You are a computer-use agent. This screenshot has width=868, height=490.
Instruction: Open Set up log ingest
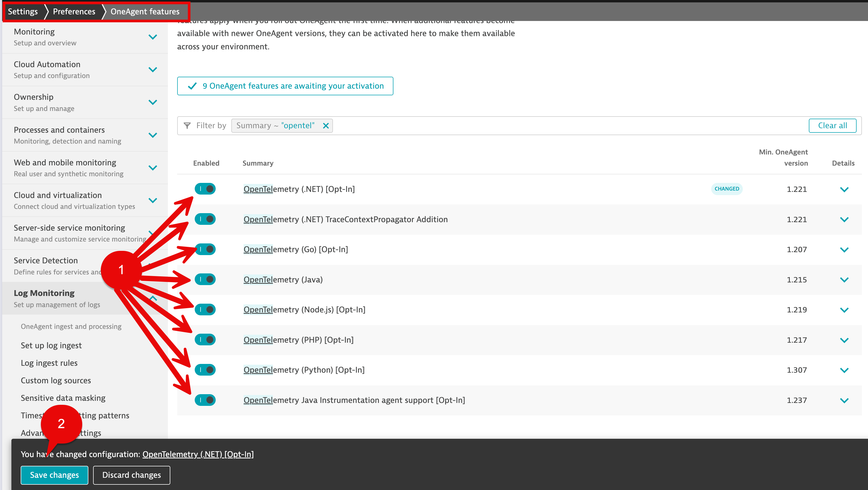tap(51, 346)
